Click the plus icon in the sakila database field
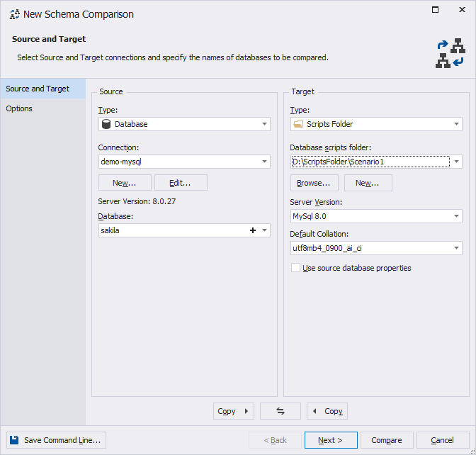This screenshot has width=476, height=455. [253, 230]
